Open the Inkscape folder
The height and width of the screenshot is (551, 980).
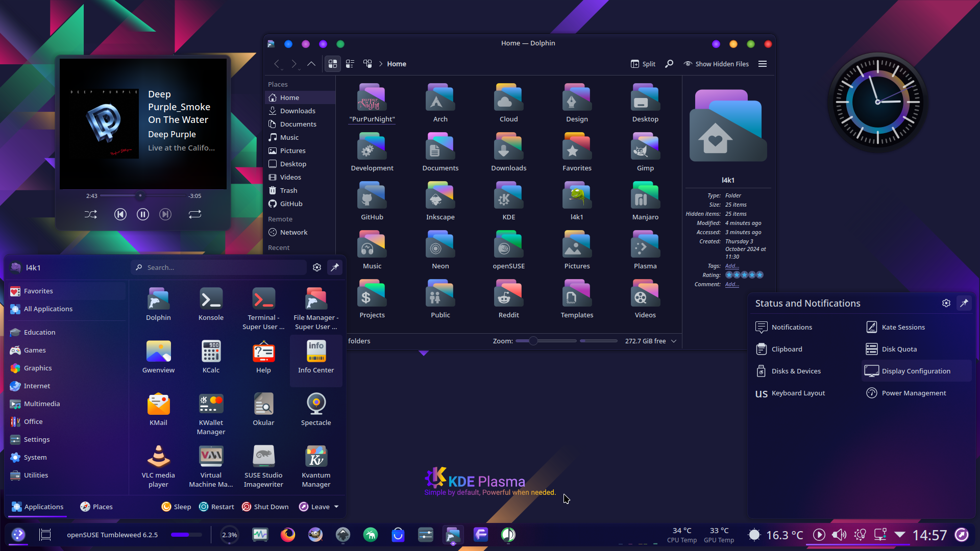coord(440,201)
